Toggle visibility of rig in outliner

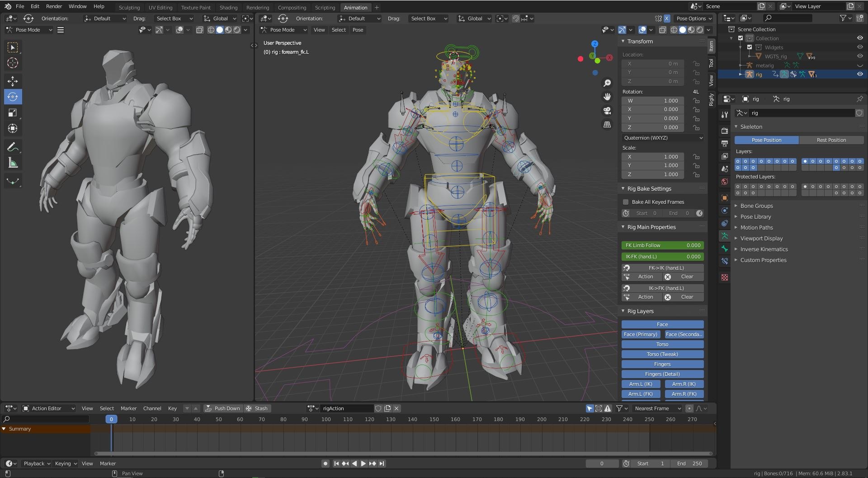[x=860, y=75]
